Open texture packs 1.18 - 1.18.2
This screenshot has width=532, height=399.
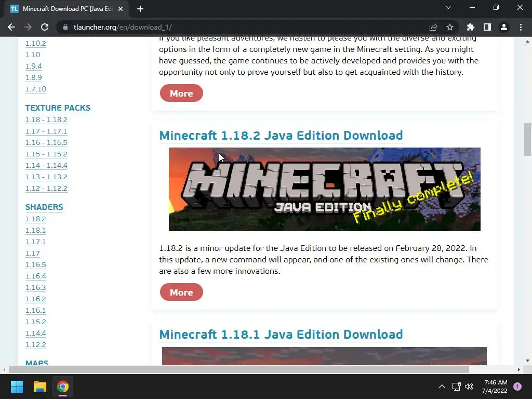pyautogui.click(x=46, y=120)
